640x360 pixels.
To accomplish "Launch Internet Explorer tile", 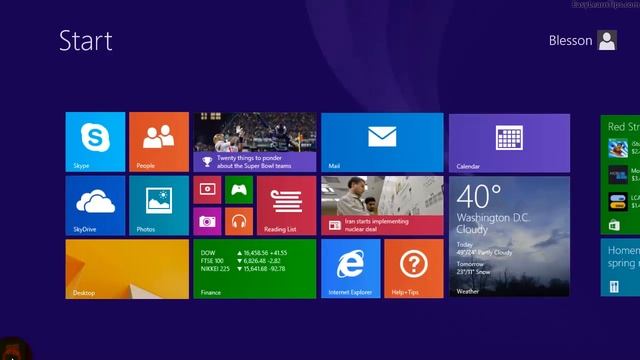I will point(351,269).
